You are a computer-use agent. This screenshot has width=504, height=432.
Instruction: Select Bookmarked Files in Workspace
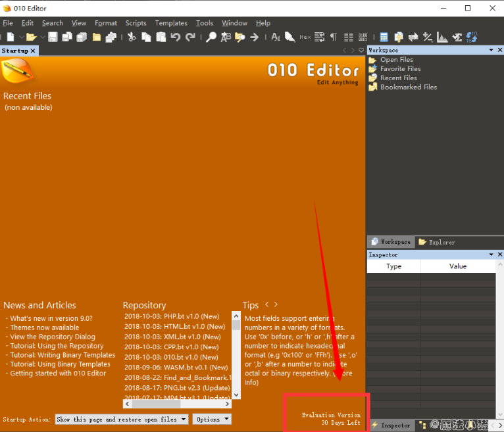click(409, 87)
